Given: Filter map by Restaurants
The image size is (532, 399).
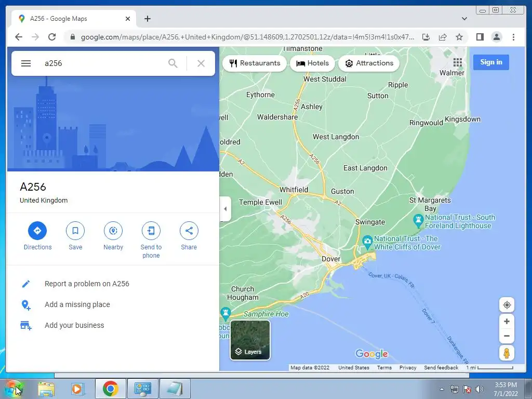Looking at the screenshot, I should [255, 63].
